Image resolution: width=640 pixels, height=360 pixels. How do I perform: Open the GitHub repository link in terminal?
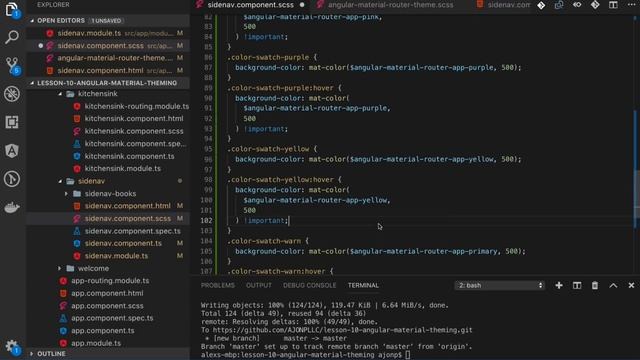[342, 330]
